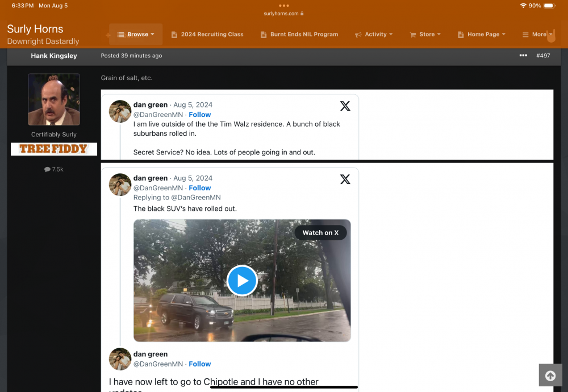Open Hank Kingsley's avatar image

pyautogui.click(x=54, y=99)
